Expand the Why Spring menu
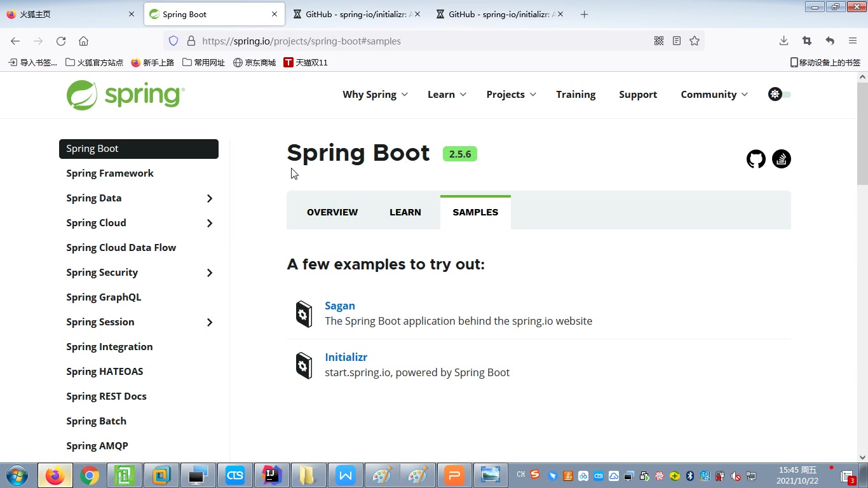This screenshot has height=488, width=868. pyautogui.click(x=375, y=95)
